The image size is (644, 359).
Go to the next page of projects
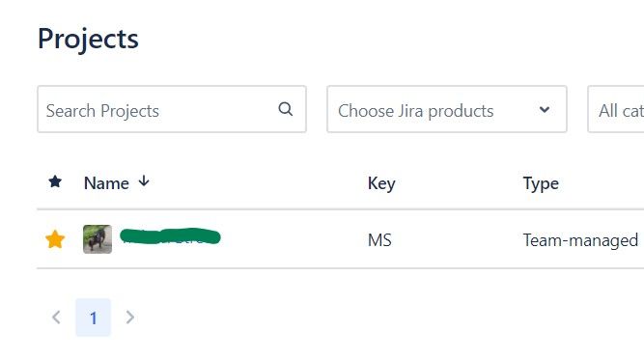point(129,318)
